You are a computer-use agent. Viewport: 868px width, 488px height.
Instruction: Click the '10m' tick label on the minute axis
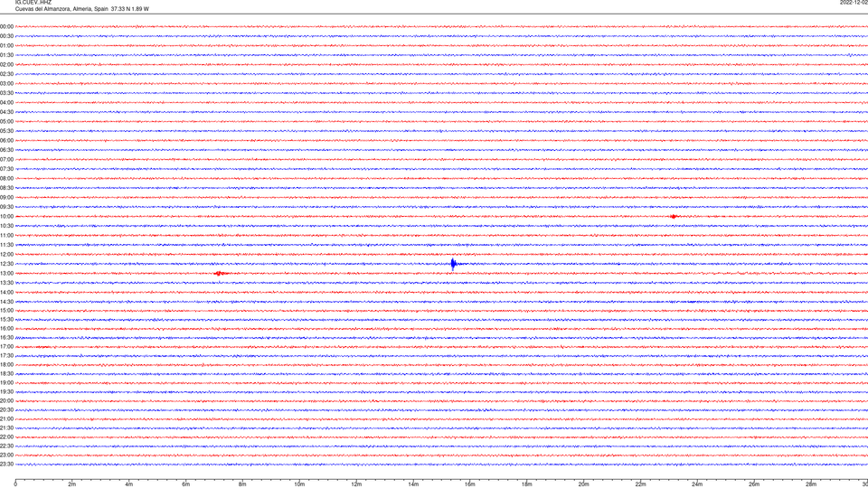click(299, 484)
